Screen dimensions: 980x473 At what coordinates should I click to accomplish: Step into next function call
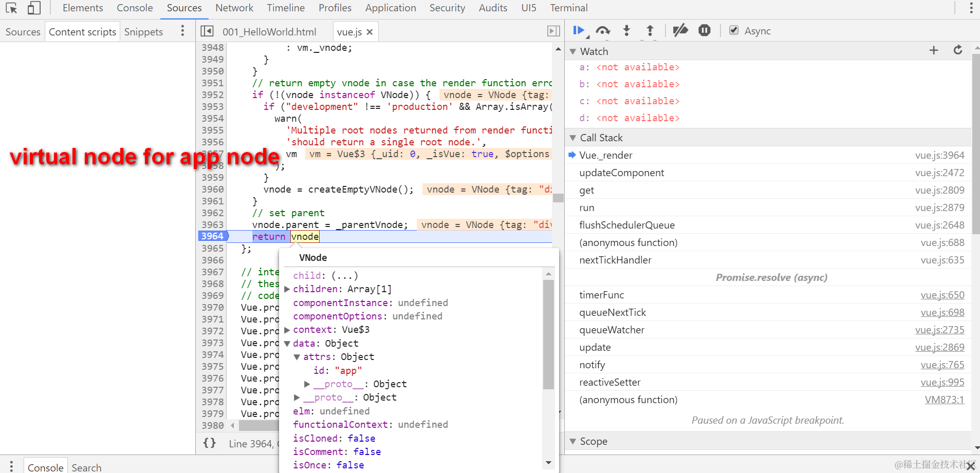626,31
